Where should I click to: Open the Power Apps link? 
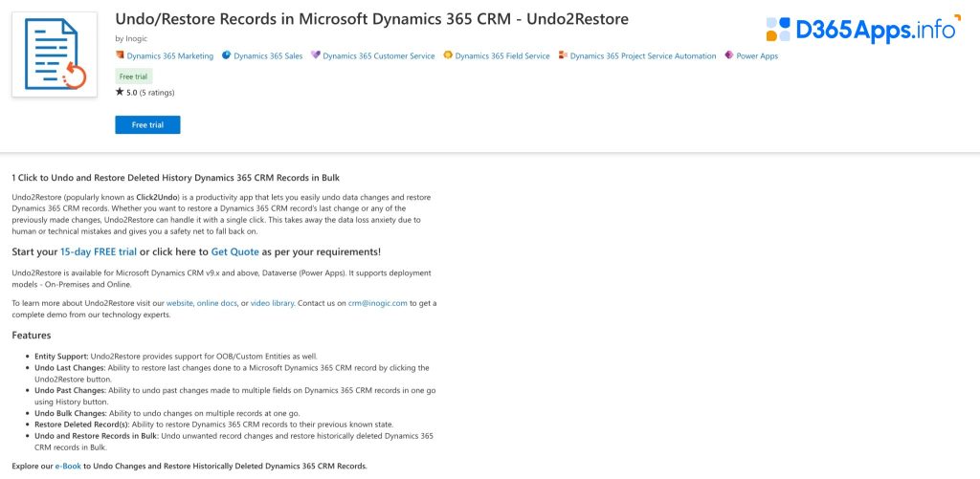[757, 56]
